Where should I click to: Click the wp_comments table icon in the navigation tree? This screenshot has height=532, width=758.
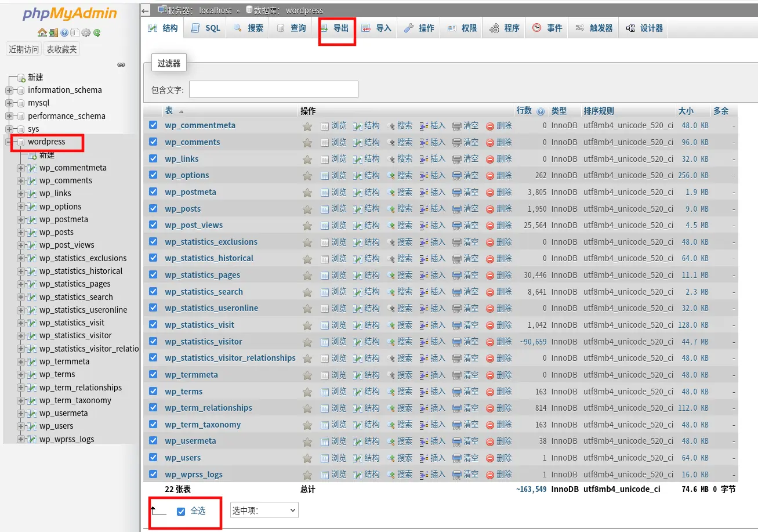[x=32, y=180]
